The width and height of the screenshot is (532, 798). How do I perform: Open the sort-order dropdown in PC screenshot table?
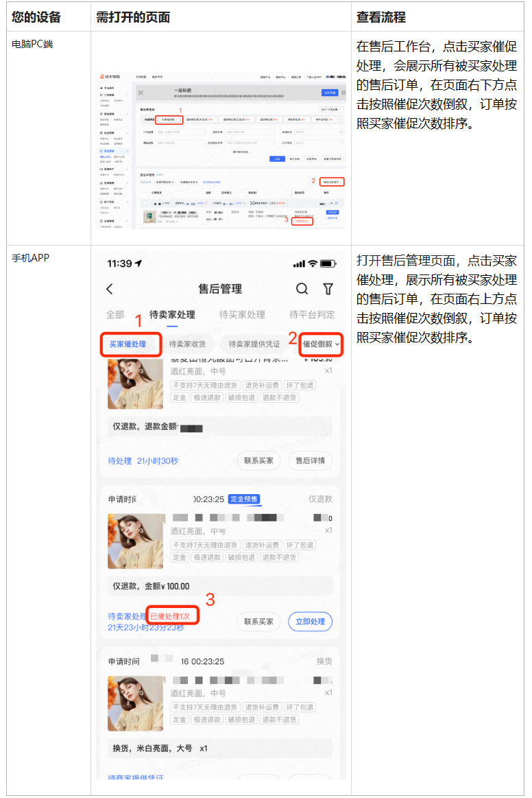[x=332, y=183]
